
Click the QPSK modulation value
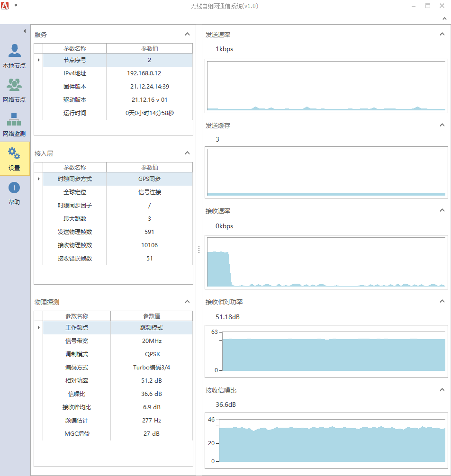(152, 354)
